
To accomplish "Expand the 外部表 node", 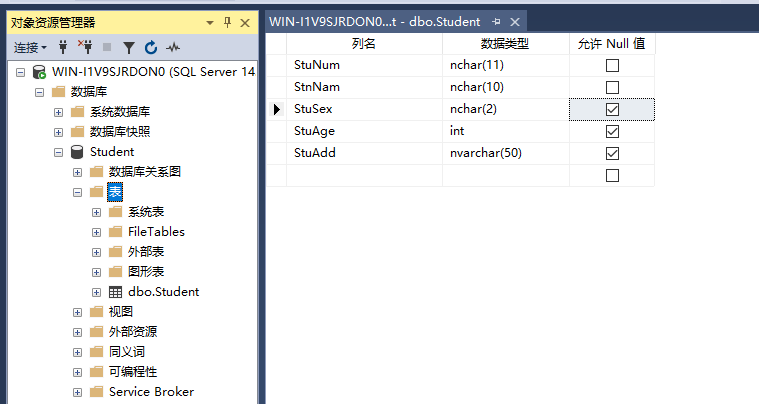I will coord(96,253).
